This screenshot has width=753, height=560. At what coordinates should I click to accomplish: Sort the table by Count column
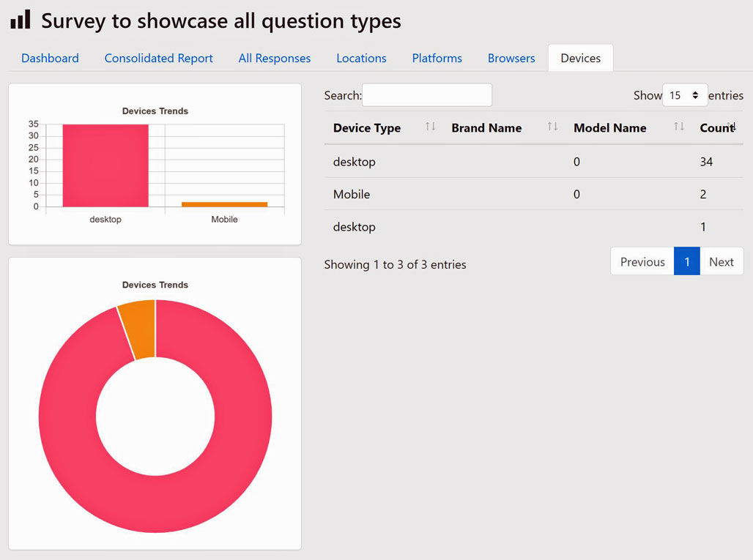tap(714, 128)
